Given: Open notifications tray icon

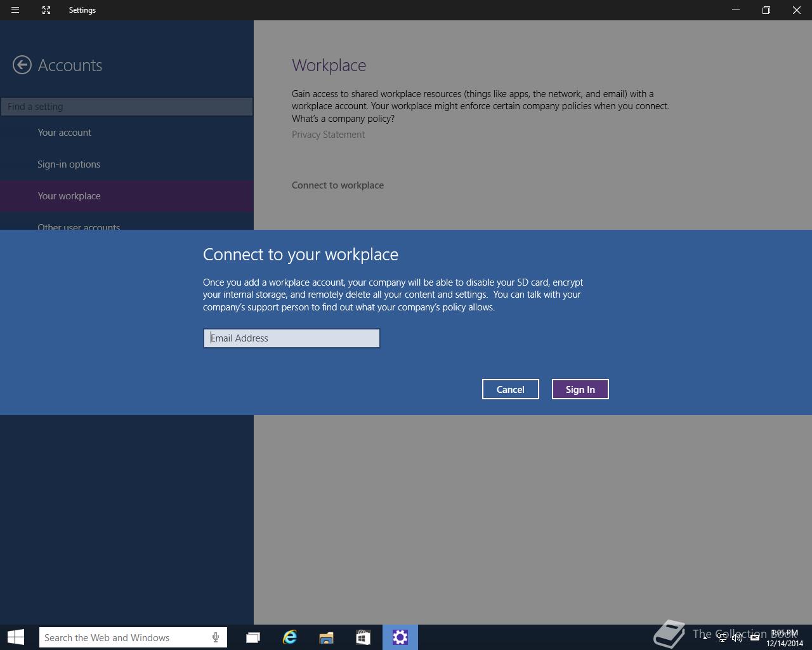Looking at the screenshot, I should [755, 638].
